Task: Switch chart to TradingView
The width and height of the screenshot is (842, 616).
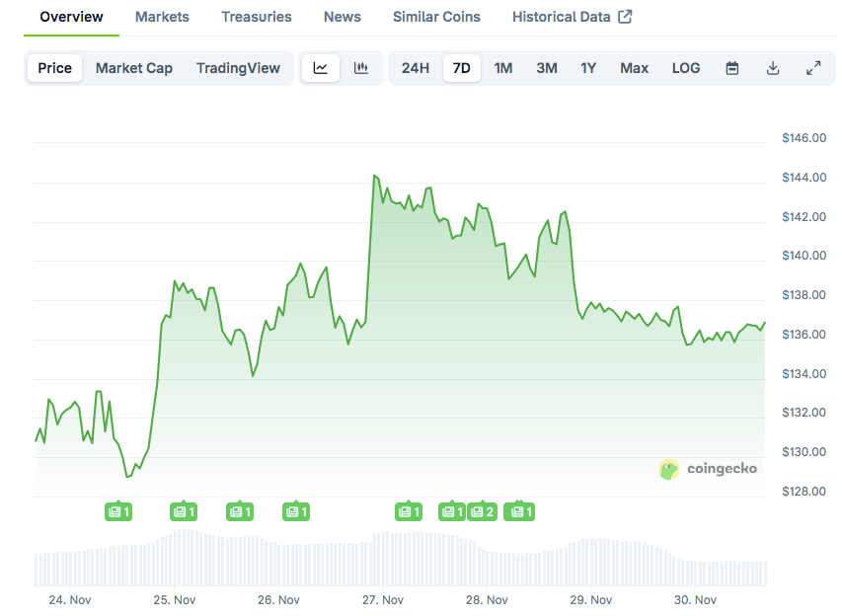Action: click(238, 68)
